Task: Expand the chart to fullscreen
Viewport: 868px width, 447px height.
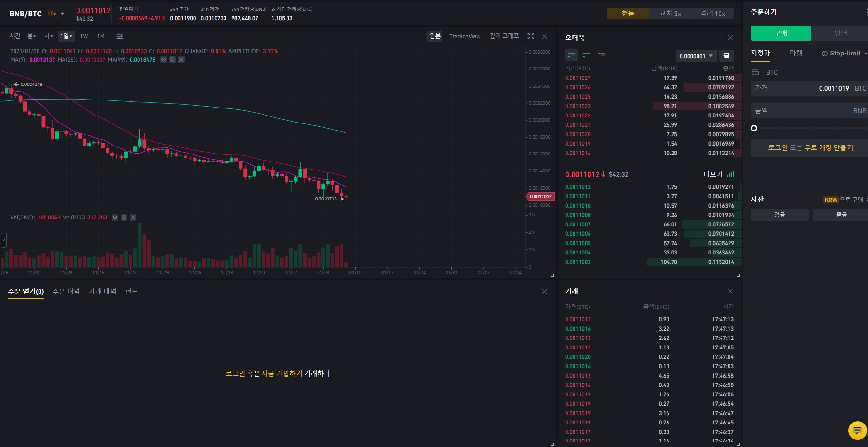Action: click(531, 36)
